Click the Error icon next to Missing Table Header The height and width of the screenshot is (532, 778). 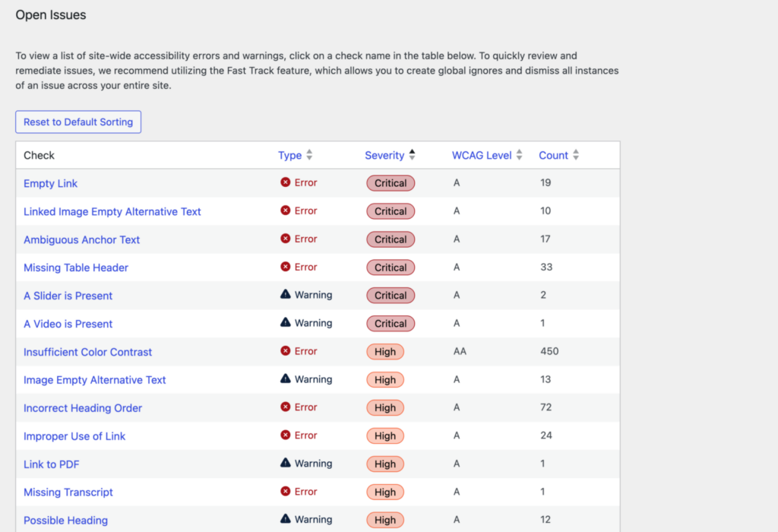[x=283, y=267]
